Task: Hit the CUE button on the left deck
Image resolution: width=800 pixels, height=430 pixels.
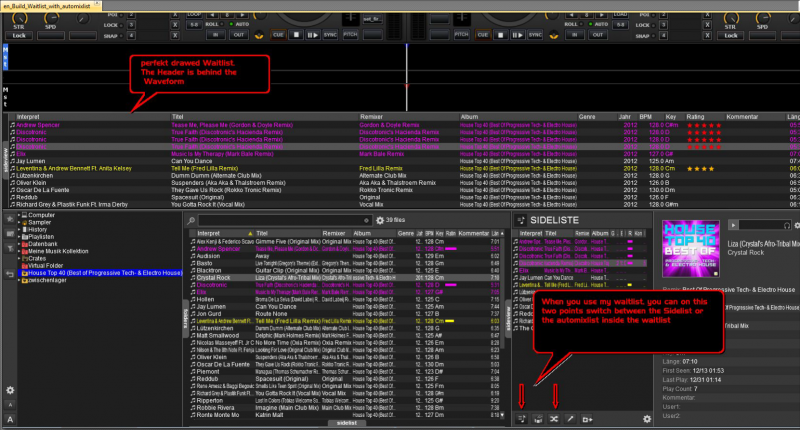Action: pyautogui.click(x=278, y=35)
